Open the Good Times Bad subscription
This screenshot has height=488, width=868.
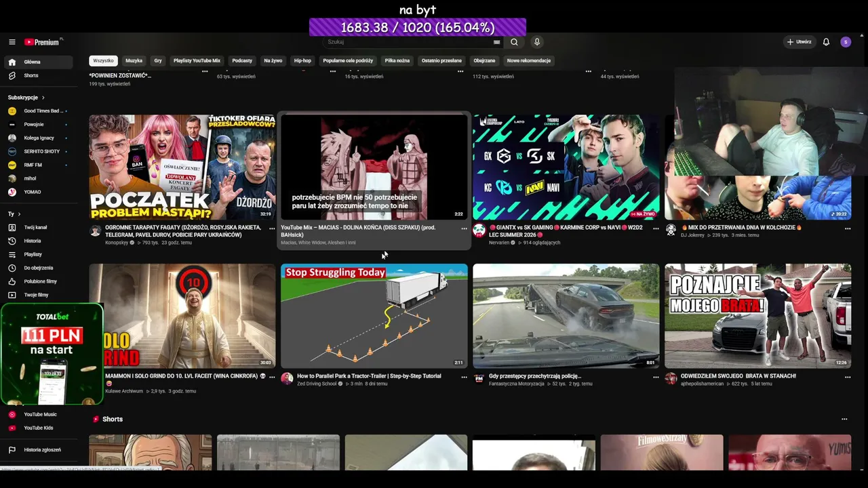coord(38,110)
